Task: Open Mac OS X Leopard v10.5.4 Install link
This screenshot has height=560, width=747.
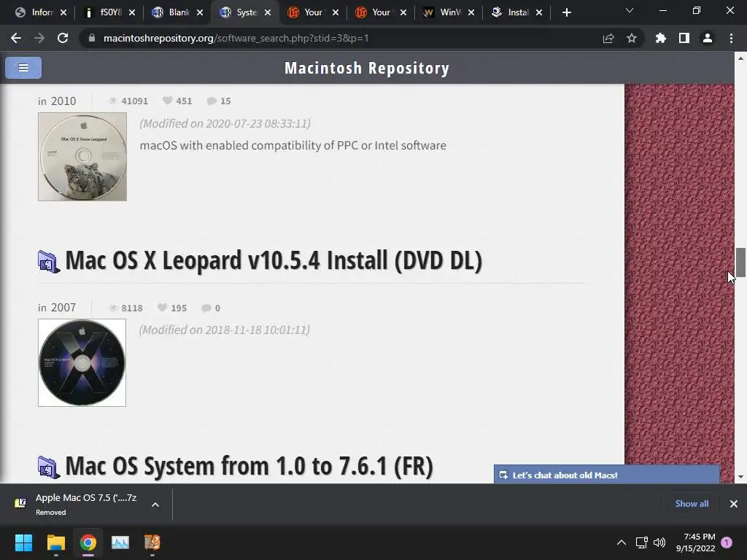Action: 274,260
